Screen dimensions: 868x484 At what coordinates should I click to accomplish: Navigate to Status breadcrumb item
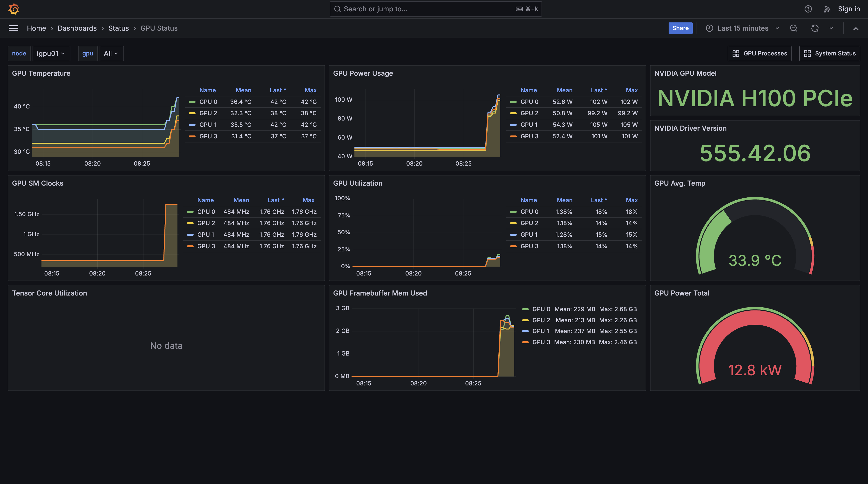pyautogui.click(x=118, y=28)
